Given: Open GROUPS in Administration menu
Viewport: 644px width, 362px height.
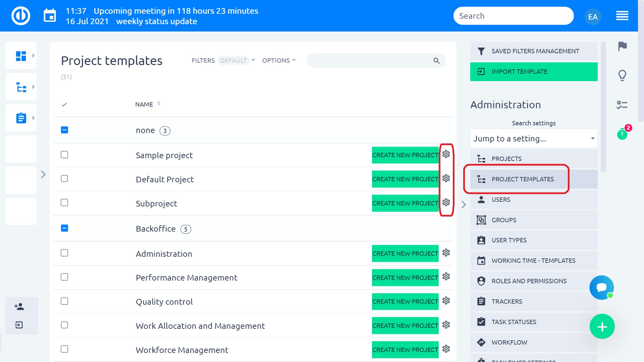Looking at the screenshot, I should [x=534, y=220].
